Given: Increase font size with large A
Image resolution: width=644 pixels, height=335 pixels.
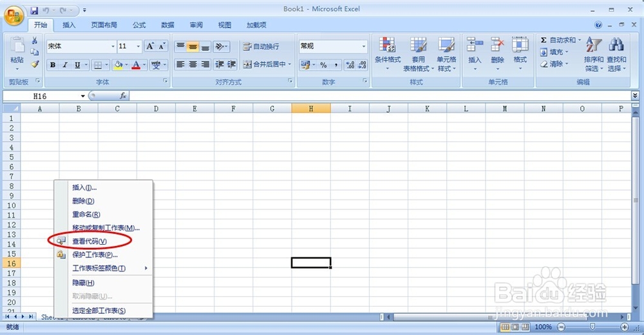Looking at the screenshot, I should tap(150, 46).
